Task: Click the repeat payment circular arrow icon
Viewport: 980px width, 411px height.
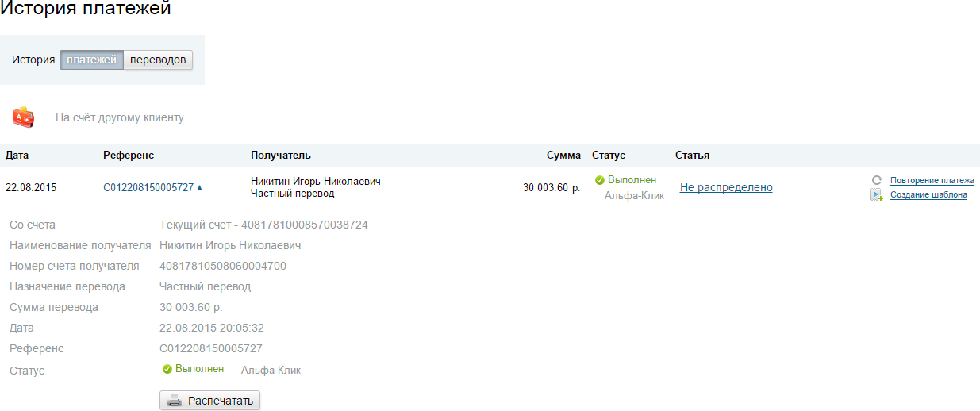Action: point(877,180)
